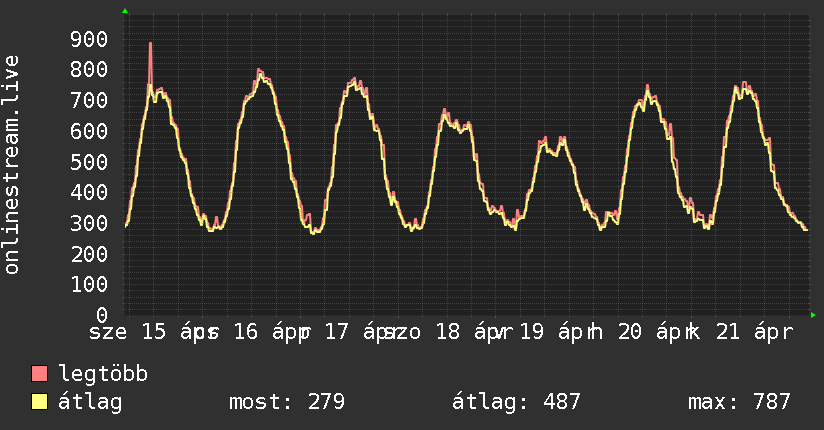Image resolution: width=824 pixels, height=430 pixels.
Task: Click the 700 y-axis label
Action: 89,100
